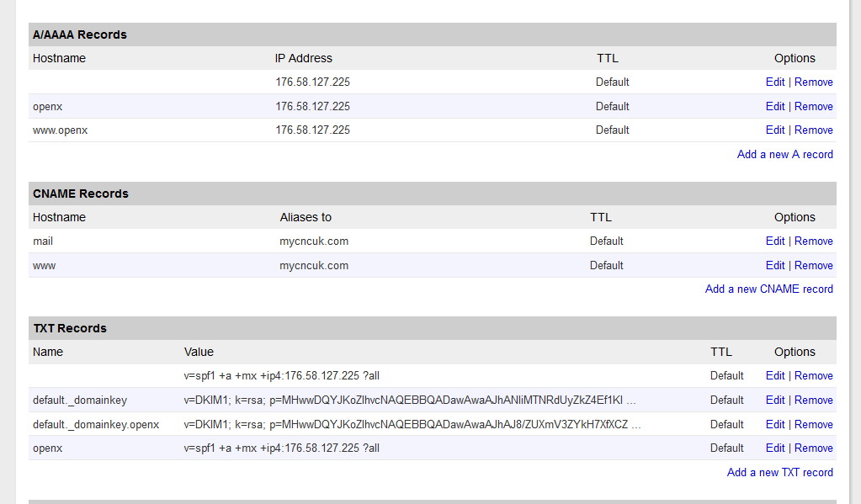Remove the openx A record
The width and height of the screenshot is (861, 504).
tap(813, 106)
